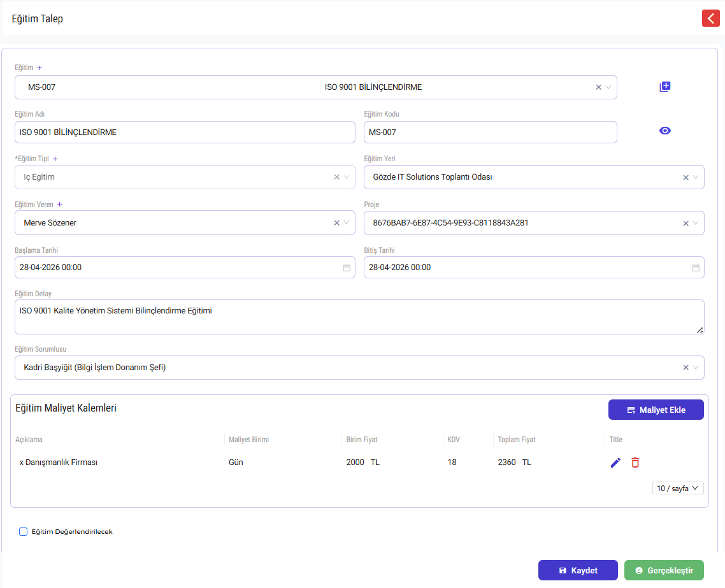Viewport: 725px width, 588px height.
Task: Expand the Proje dropdown arrow
Action: tap(696, 223)
